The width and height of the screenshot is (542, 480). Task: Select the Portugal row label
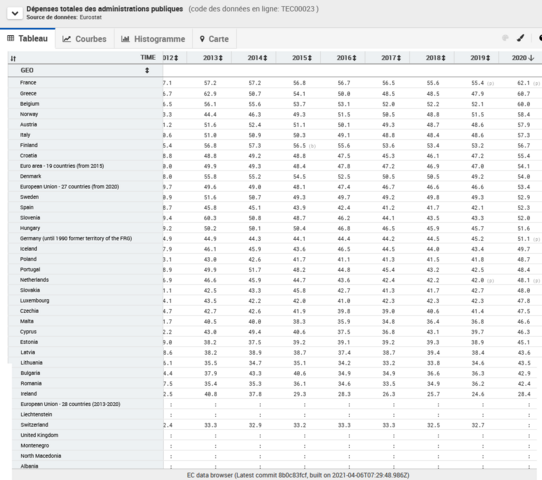[x=30, y=270]
